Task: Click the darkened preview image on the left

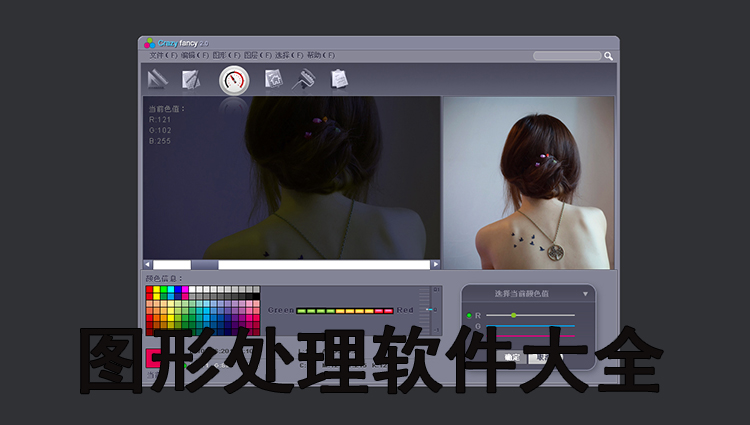Action: [x=291, y=178]
